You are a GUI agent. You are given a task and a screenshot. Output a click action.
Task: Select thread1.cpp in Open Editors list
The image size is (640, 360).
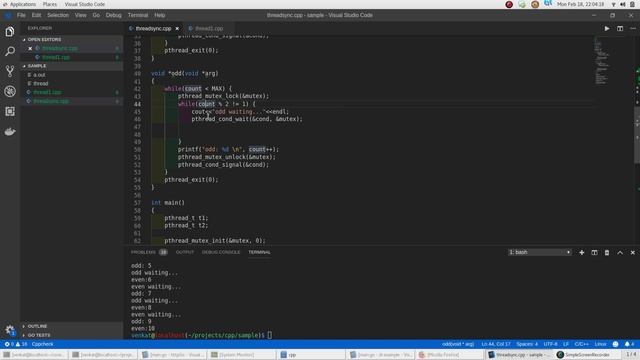71,57
